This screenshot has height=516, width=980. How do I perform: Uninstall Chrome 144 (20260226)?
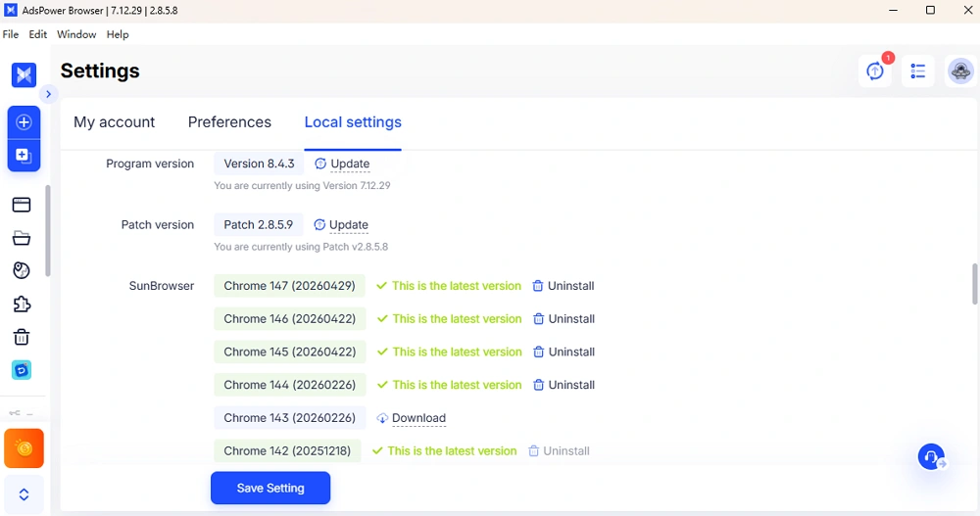pyautogui.click(x=563, y=386)
